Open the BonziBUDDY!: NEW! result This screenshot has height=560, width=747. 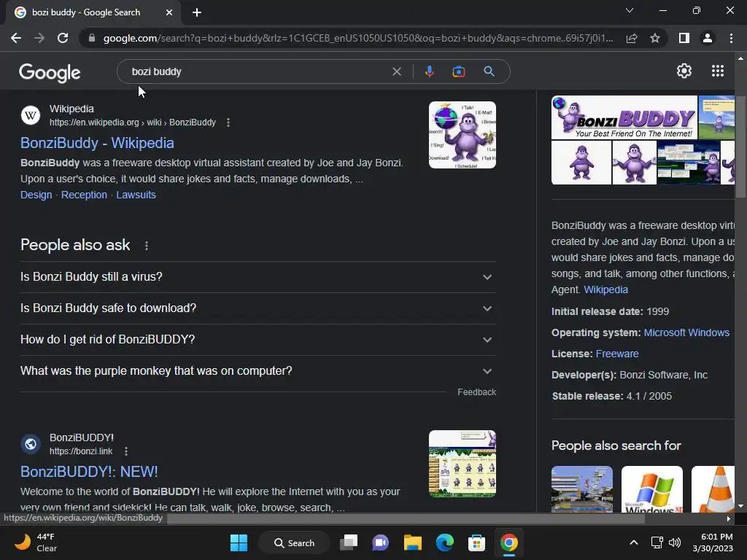tap(89, 472)
